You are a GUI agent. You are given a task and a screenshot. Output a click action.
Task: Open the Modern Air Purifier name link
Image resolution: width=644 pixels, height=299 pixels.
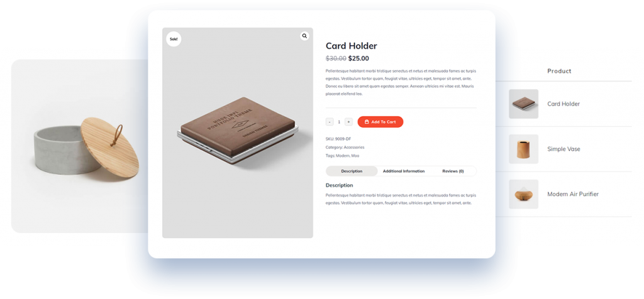[573, 194]
